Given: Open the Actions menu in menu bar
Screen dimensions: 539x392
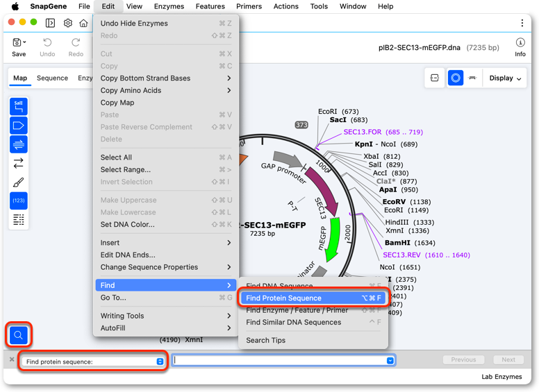Looking at the screenshot, I should pyautogui.click(x=285, y=6).
